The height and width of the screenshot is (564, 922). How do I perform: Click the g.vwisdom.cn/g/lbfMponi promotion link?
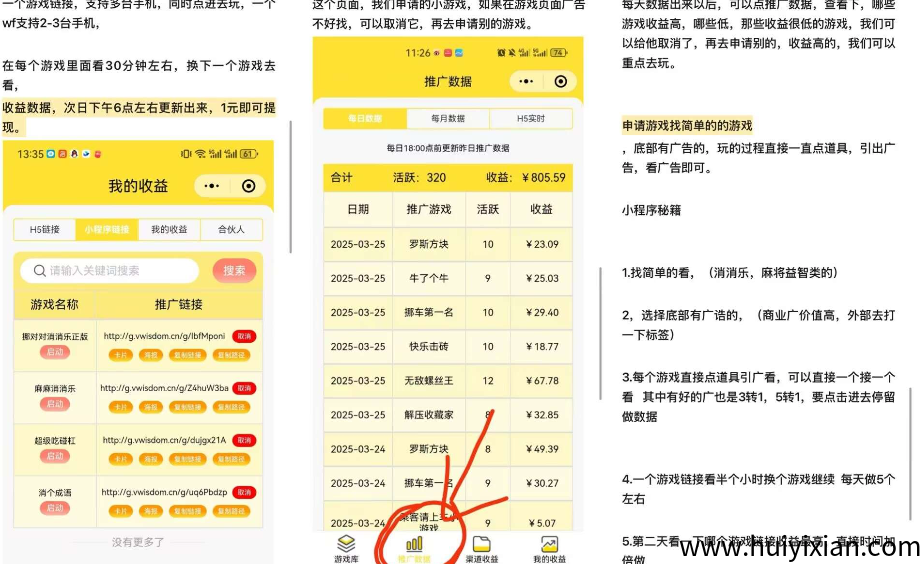click(165, 336)
